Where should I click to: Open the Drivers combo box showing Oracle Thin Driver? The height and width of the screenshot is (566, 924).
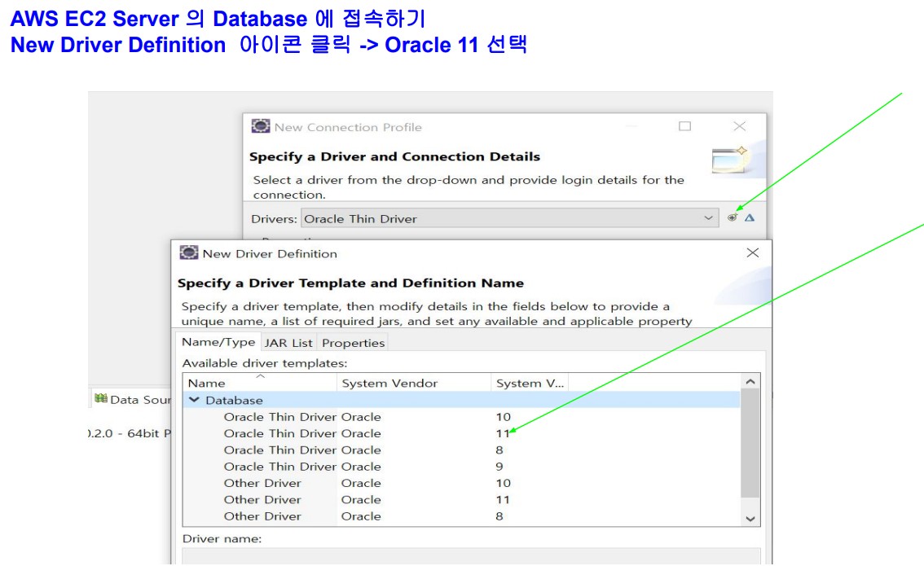click(510, 218)
